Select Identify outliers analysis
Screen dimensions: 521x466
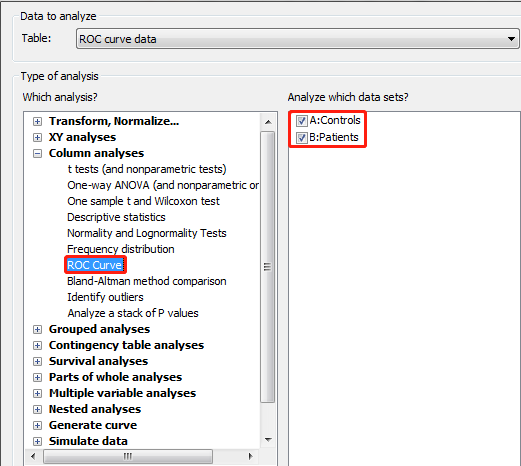(105, 297)
